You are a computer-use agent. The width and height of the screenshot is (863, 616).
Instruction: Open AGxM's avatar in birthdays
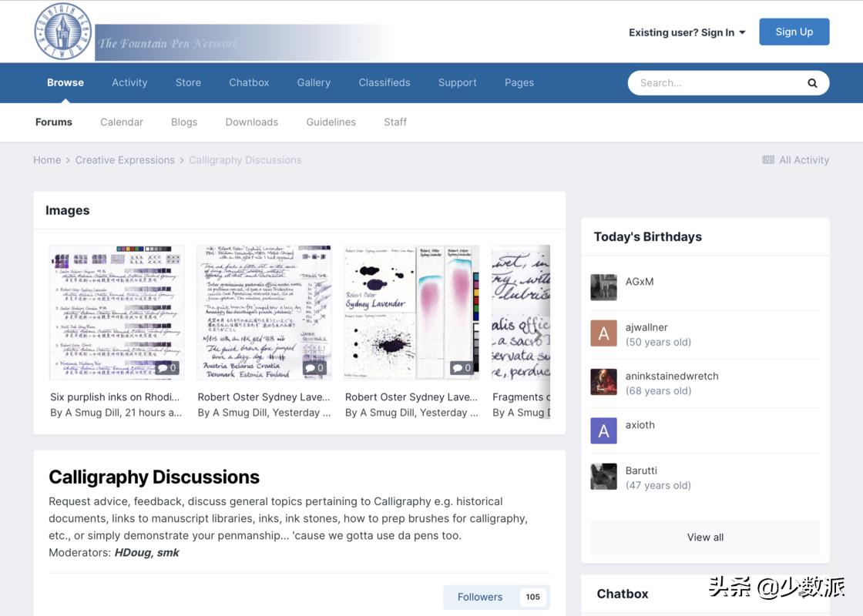(x=603, y=287)
